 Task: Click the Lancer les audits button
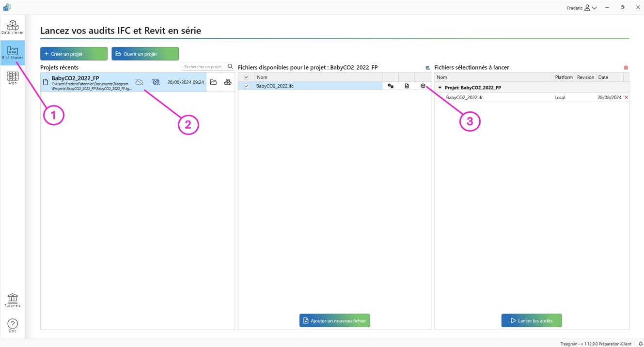pos(532,321)
